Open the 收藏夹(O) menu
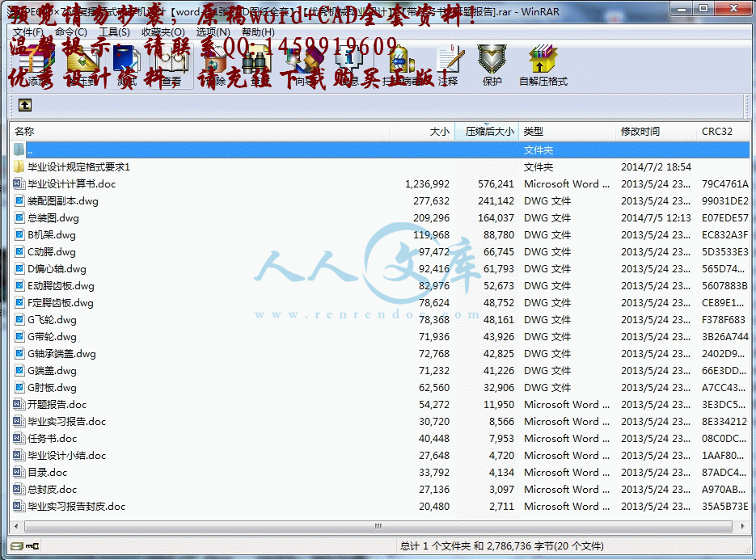Image resolution: width=756 pixels, height=560 pixels. [163, 32]
